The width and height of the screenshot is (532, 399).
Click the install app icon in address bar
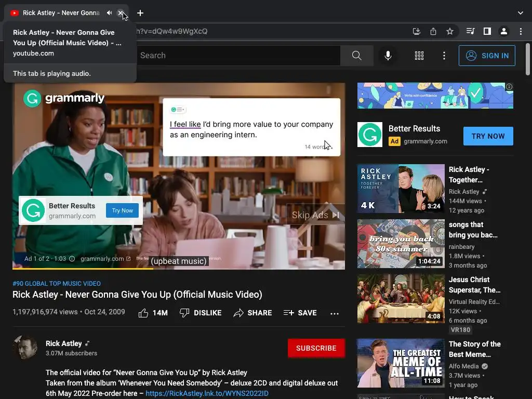[x=416, y=31]
